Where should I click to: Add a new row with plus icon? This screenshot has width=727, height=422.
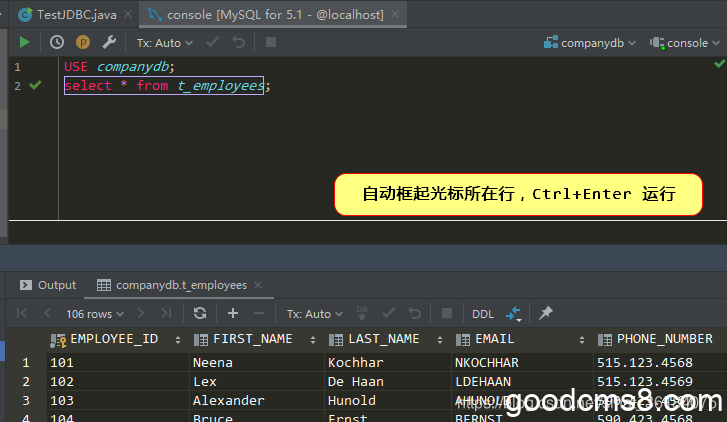pyautogui.click(x=233, y=314)
